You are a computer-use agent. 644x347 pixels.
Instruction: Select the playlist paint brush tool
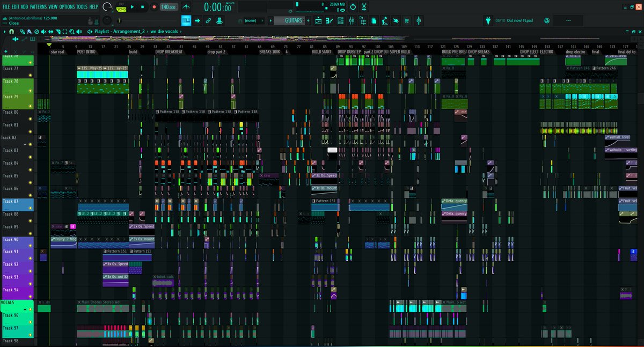30,32
